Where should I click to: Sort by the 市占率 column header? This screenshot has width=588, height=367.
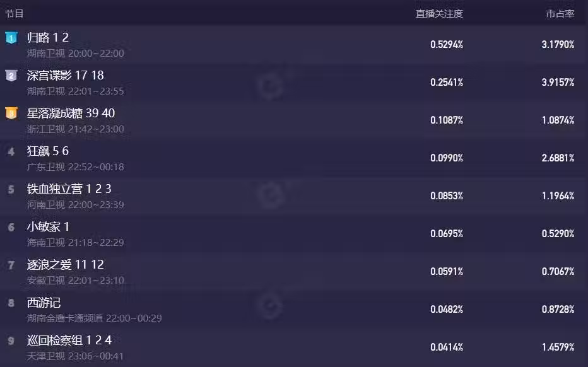tap(560, 13)
